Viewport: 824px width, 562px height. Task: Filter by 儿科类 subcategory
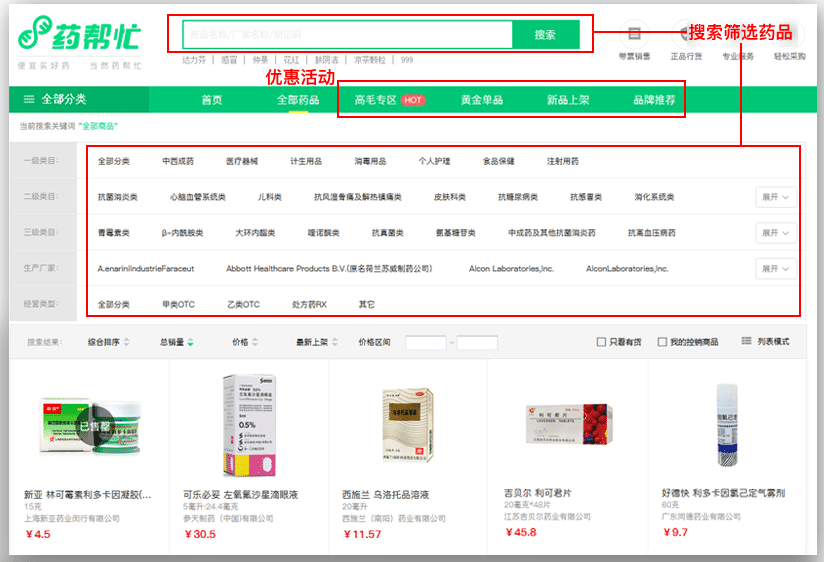tap(270, 197)
